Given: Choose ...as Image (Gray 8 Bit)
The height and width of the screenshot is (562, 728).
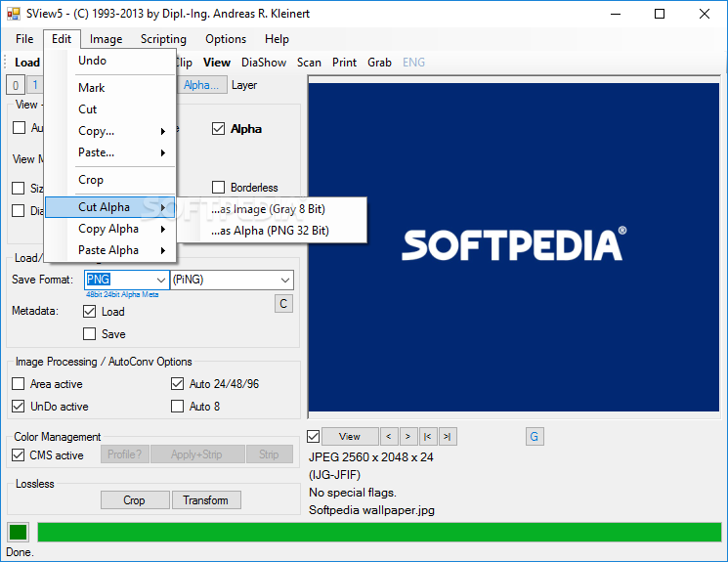Looking at the screenshot, I should point(272,209).
